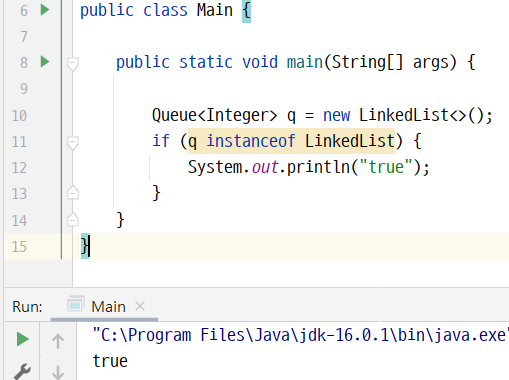Collapse the if block fold marker on line 11
Image resolution: width=509 pixels, height=380 pixels.
click(x=73, y=143)
